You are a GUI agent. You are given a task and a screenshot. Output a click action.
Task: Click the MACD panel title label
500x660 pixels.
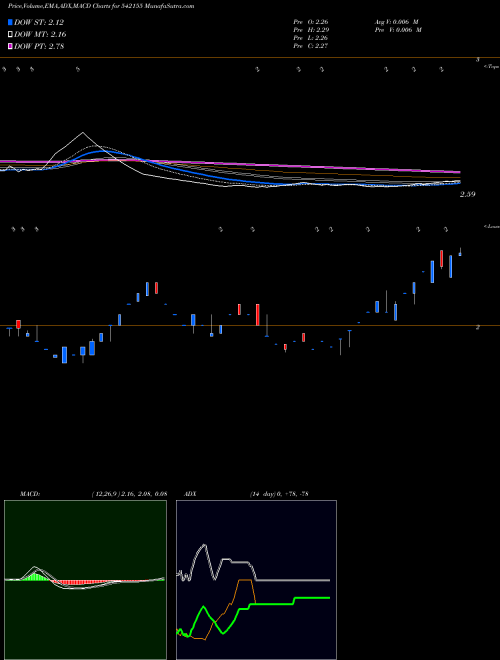(30, 494)
